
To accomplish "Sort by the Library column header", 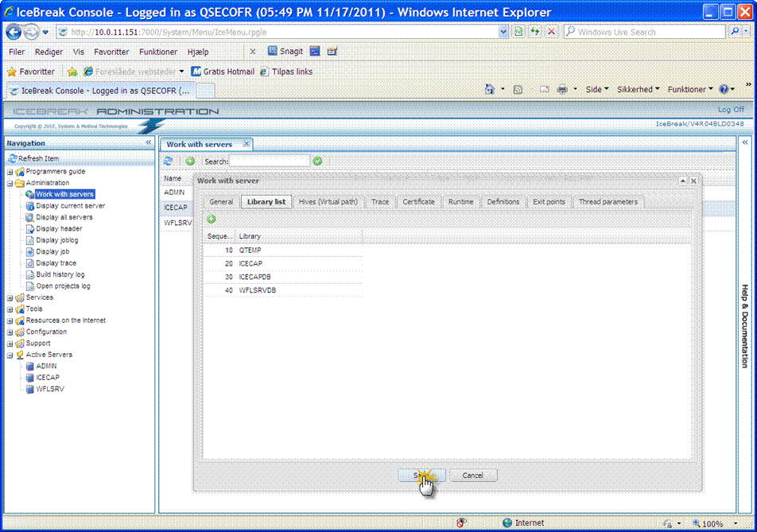I will 298,236.
